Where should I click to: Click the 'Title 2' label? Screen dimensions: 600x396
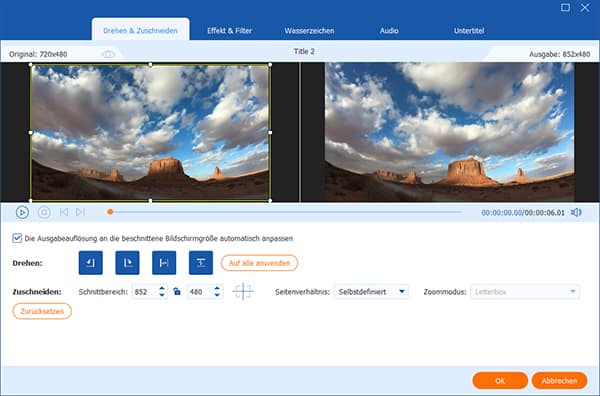(x=304, y=51)
